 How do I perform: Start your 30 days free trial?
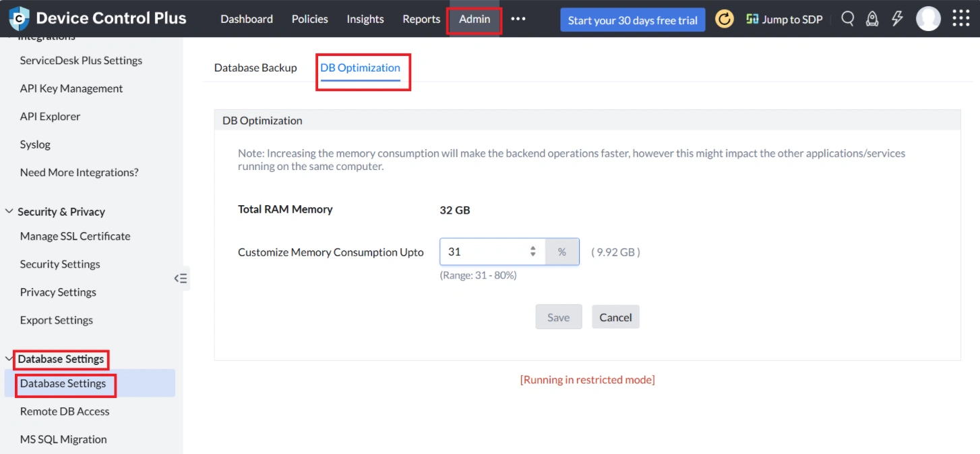click(x=633, y=20)
